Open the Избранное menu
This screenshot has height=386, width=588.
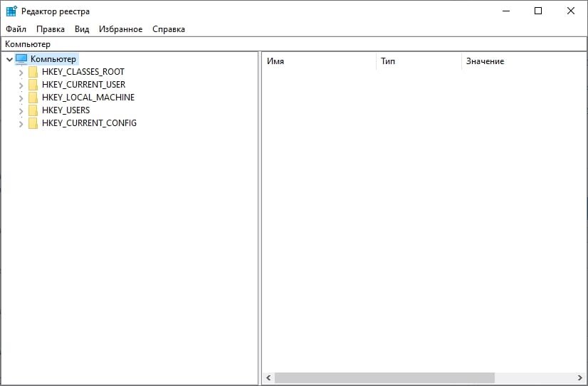point(121,29)
